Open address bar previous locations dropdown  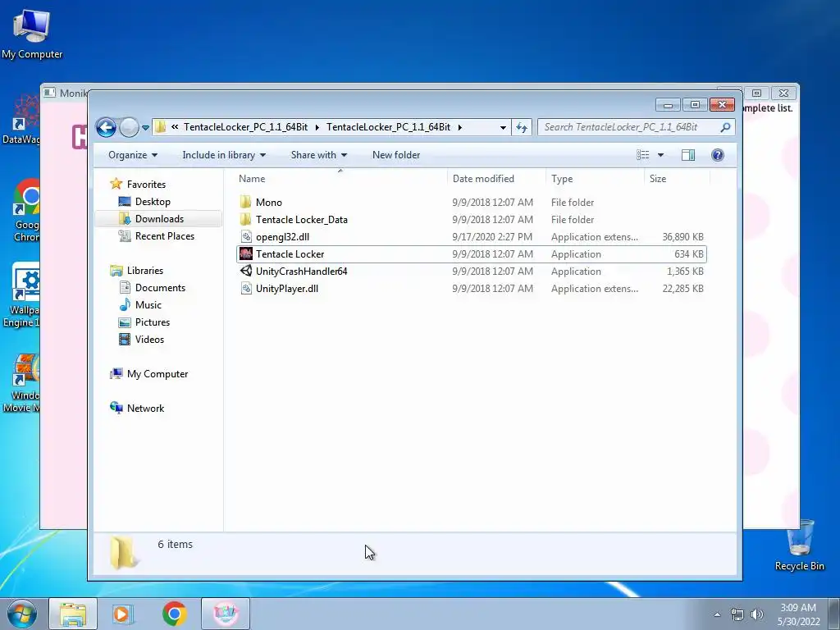click(503, 127)
